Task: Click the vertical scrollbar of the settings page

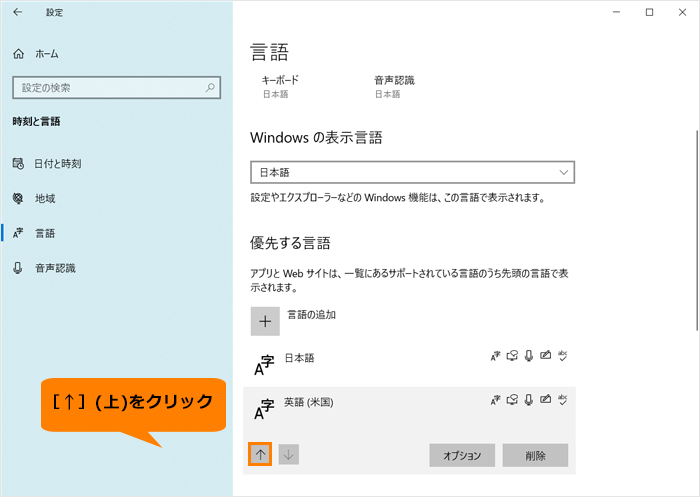Action: (696, 230)
